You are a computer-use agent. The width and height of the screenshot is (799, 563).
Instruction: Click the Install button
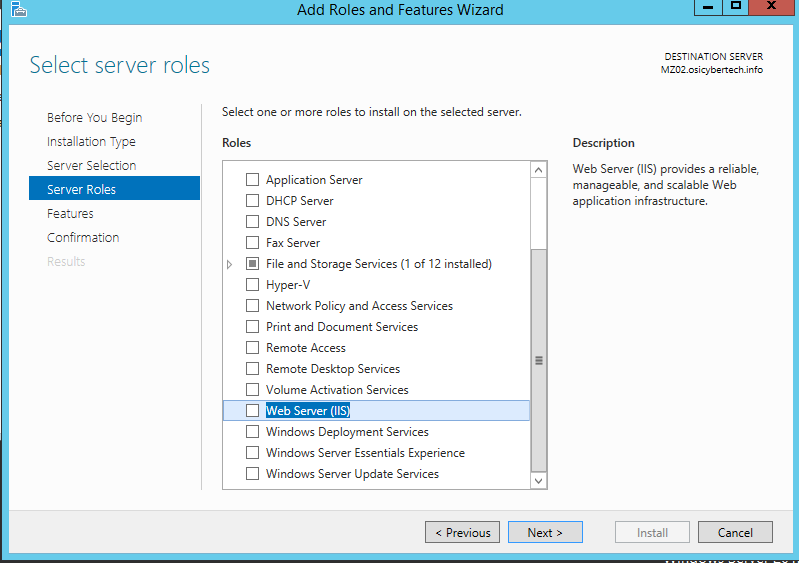click(652, 532)
